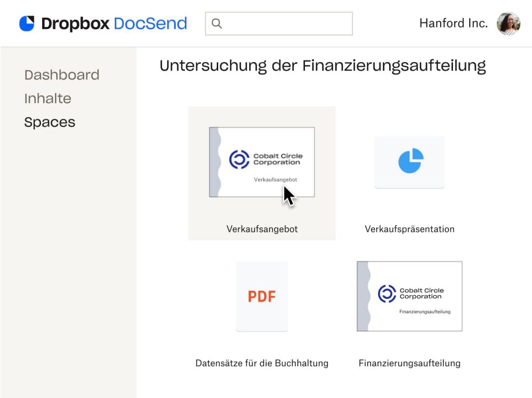Click the Verkaufspräsentation label
Screen dimensions: 532x398
(x=409, y=228)
